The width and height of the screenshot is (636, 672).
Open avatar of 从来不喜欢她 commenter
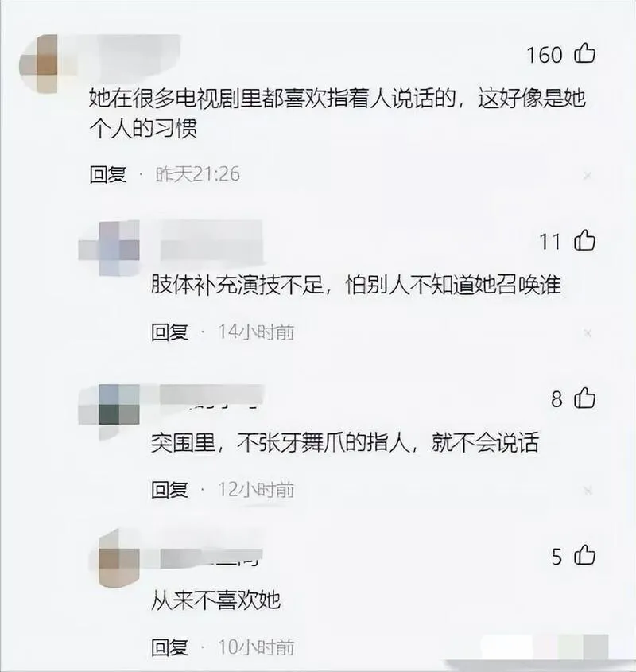pos(116,559)
